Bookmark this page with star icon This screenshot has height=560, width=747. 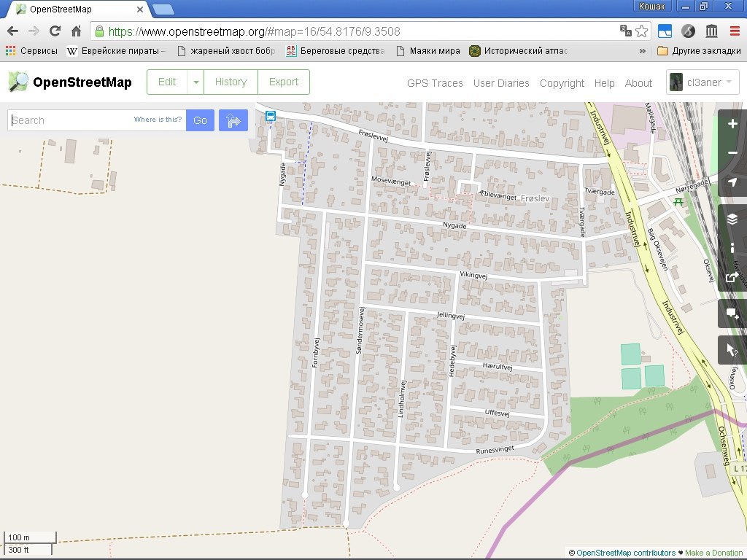pos(642,31)
